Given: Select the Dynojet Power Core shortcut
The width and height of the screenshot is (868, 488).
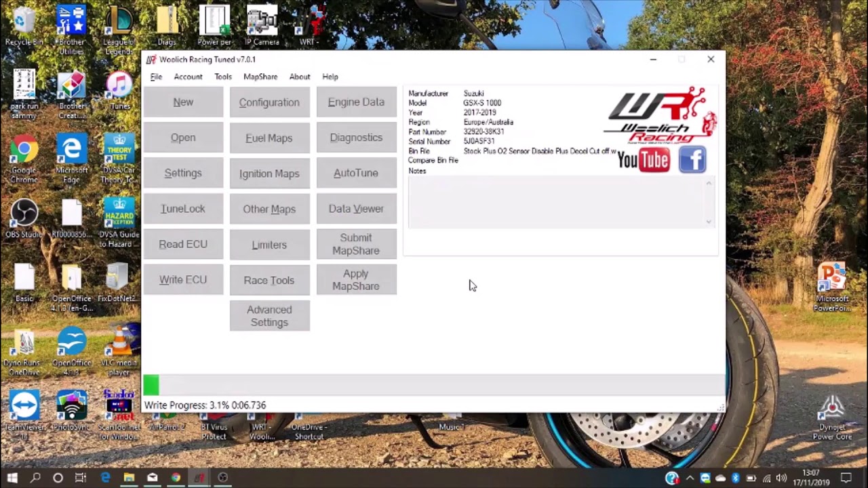Looking at the screenshot, I should [x=832, y=418].
